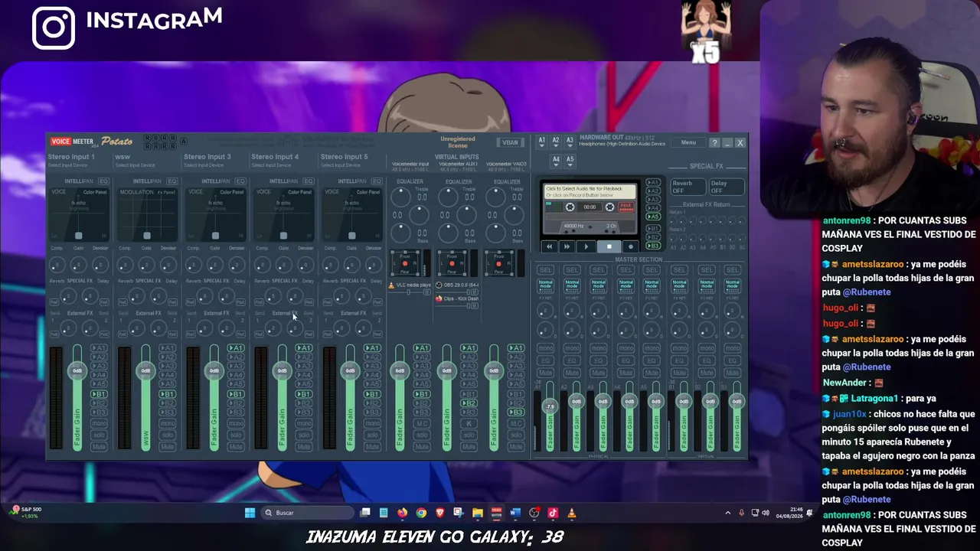Mute the A1 master bus
This screenshot has width=980, height=551.
tap(545, 374)
